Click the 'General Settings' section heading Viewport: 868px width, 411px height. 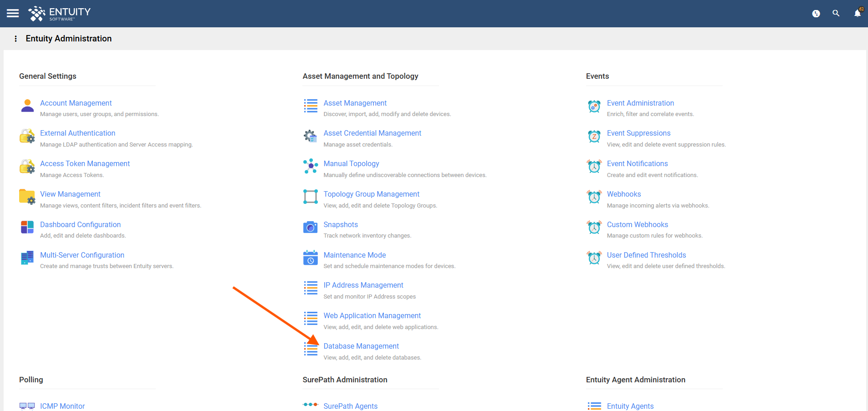48,76
